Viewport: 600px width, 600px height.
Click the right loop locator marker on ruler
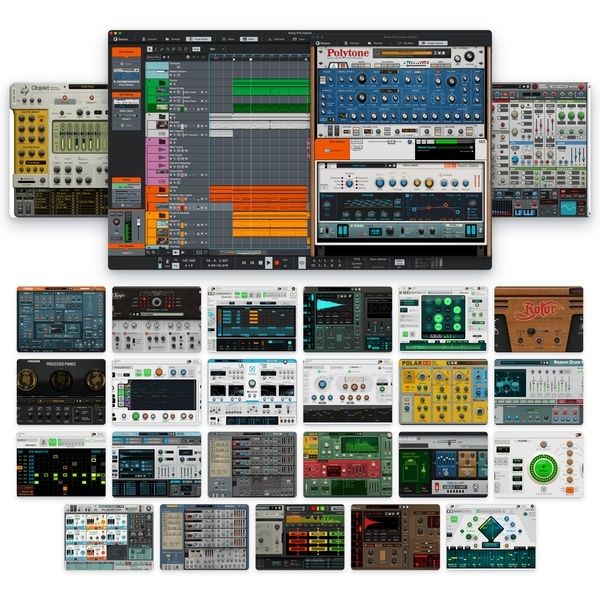coord(306,59)
